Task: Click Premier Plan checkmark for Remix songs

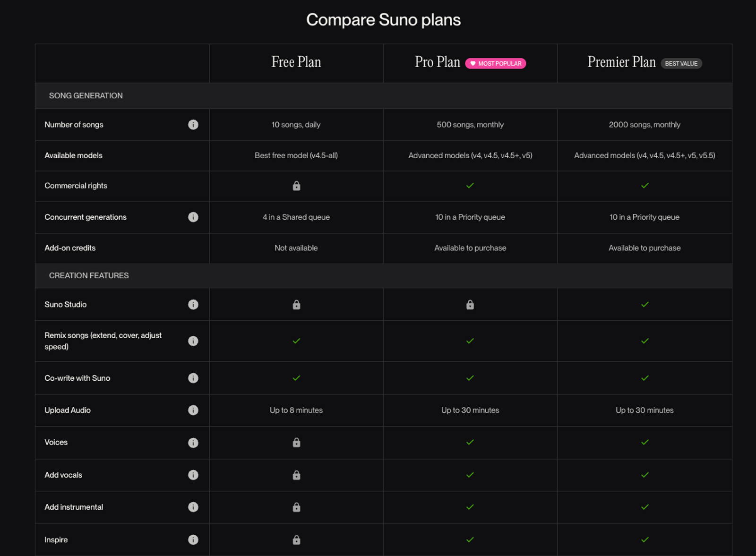Action: (645, 341)
